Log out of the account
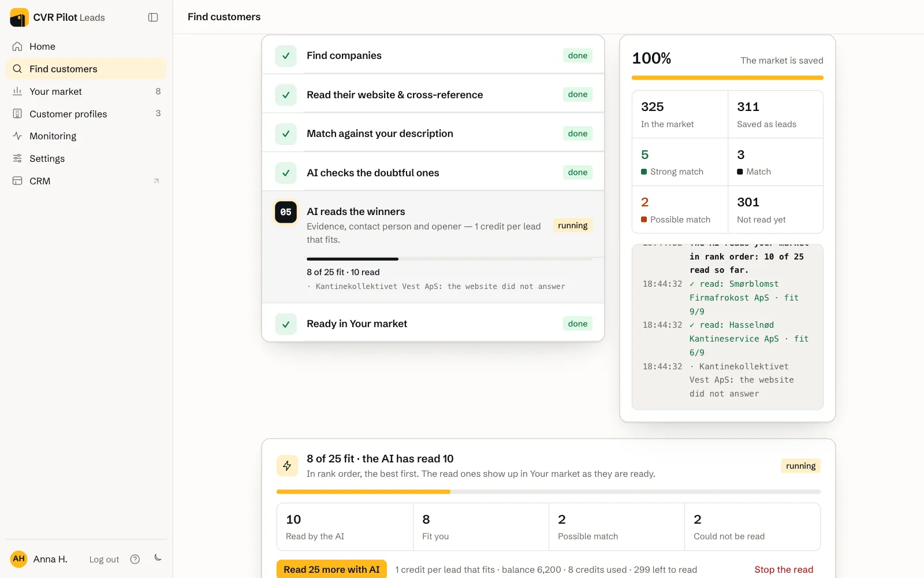 click(104, 560)
